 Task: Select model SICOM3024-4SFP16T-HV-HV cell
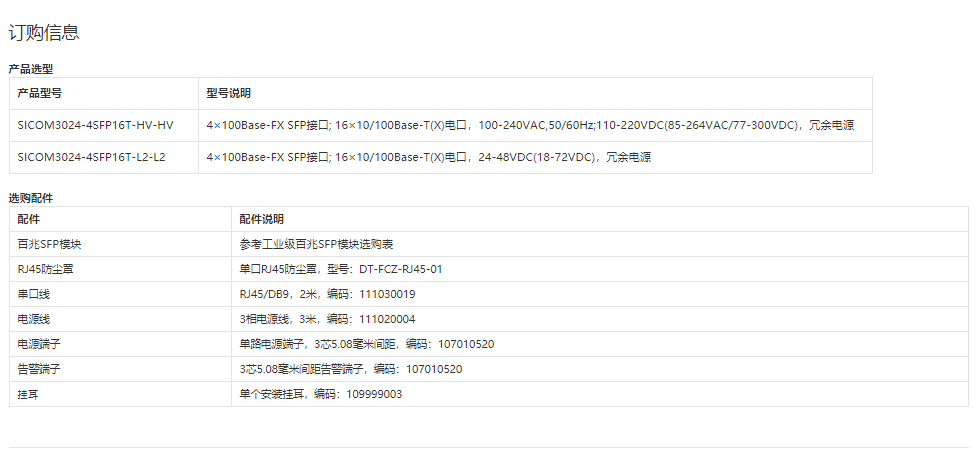[95, 125]
